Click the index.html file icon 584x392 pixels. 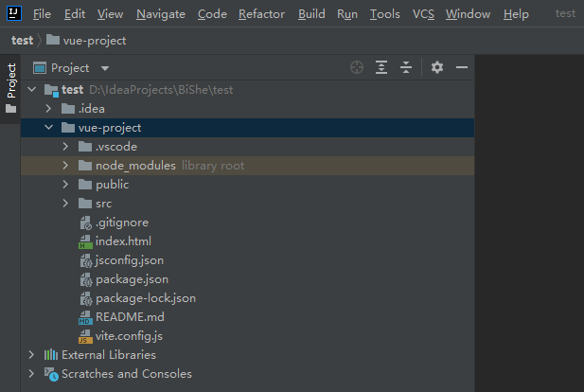[85, 241]
